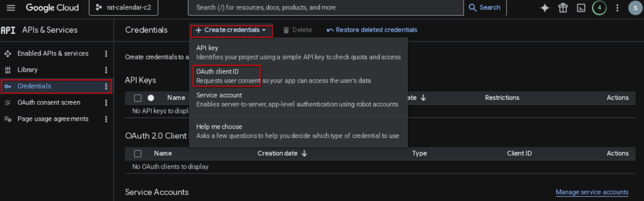
Task: Open more options for Enabled APIs & services
Action: (x=106, y=54)
